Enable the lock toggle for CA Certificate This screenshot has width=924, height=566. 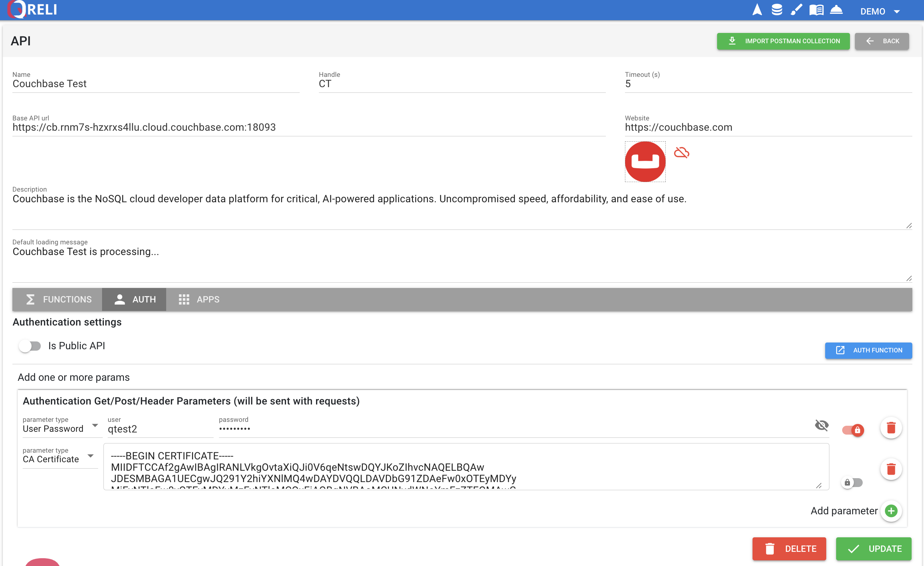[853, 482]
